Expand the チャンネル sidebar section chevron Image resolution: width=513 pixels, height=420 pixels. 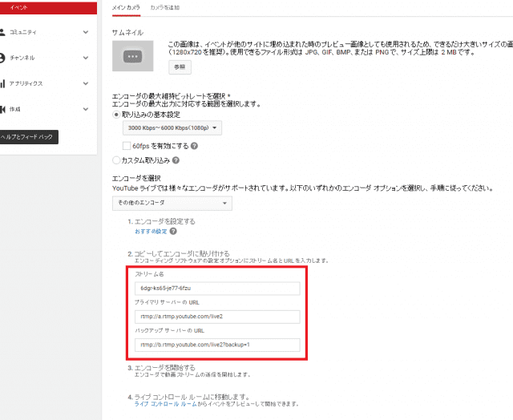click(86, 58)
